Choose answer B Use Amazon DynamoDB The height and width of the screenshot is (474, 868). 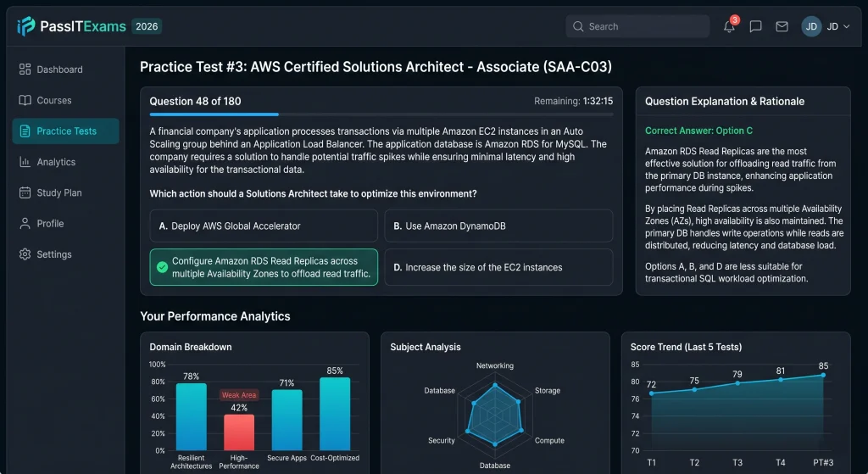[498, 226]
